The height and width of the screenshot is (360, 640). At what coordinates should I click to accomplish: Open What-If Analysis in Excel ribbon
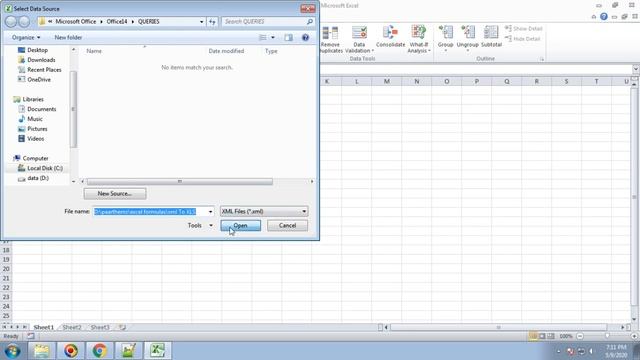coord(419,39)
